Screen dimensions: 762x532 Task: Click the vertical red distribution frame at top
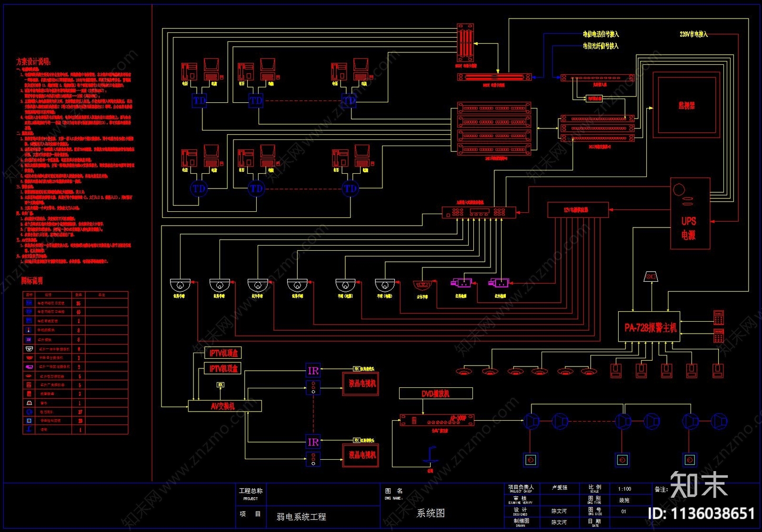point(465,43)
